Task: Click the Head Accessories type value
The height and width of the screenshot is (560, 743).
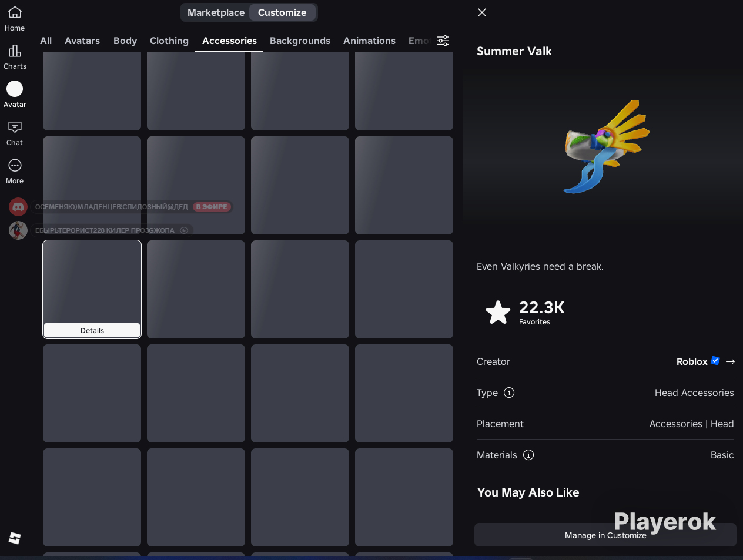Action: point(694,393)
